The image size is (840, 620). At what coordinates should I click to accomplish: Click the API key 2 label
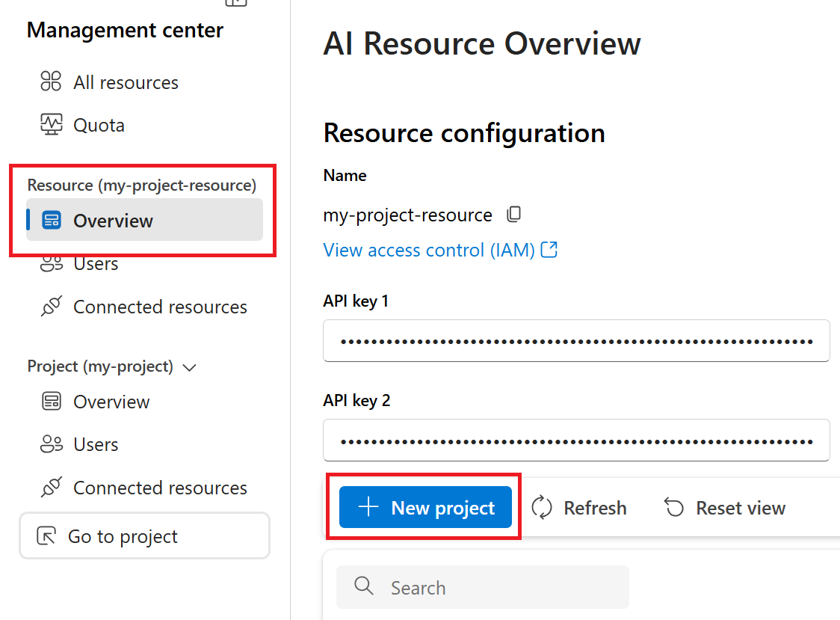click(x=356, y=401)
